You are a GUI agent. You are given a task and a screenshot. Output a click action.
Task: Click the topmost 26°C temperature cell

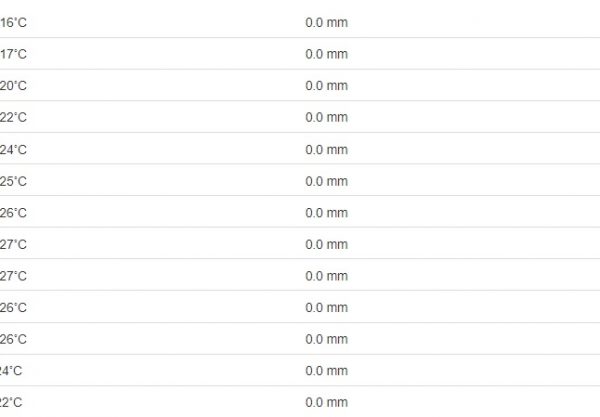[13, 212]
